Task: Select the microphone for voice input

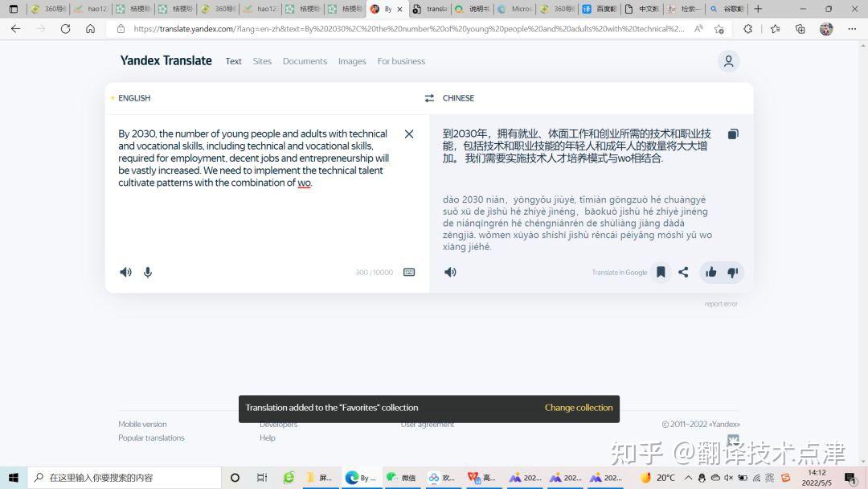Action: click(147, 272)
